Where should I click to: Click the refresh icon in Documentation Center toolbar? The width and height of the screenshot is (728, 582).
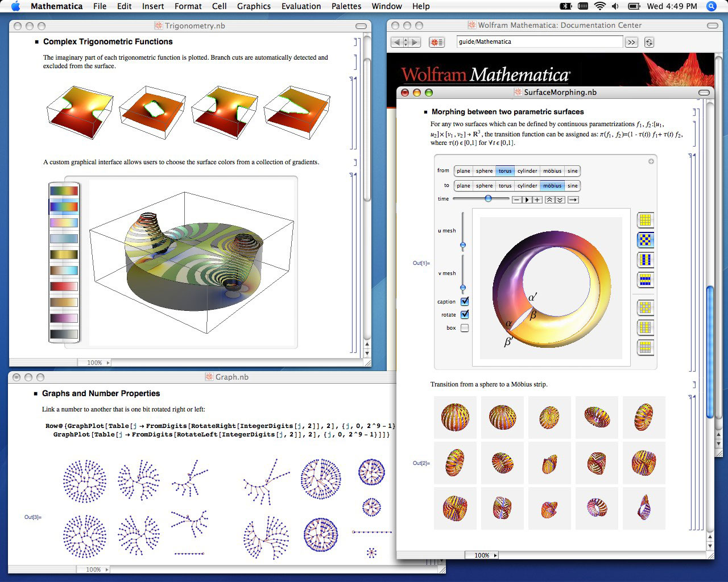649,42
